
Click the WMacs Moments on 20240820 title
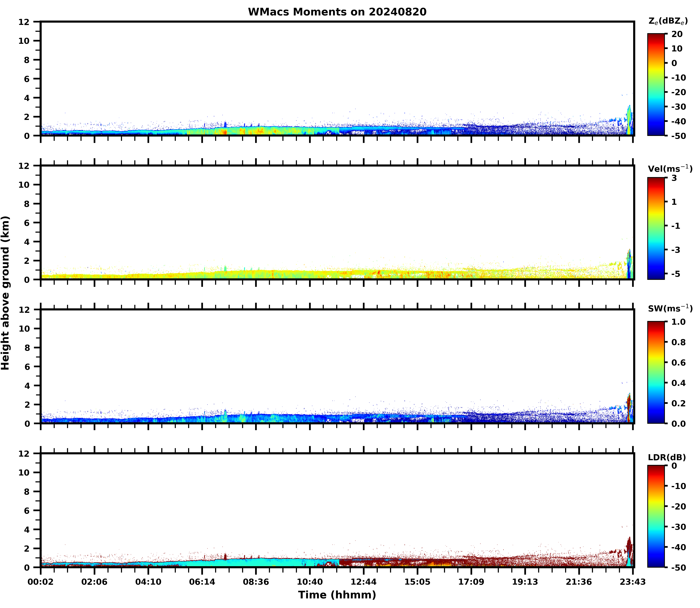(337, 12)
